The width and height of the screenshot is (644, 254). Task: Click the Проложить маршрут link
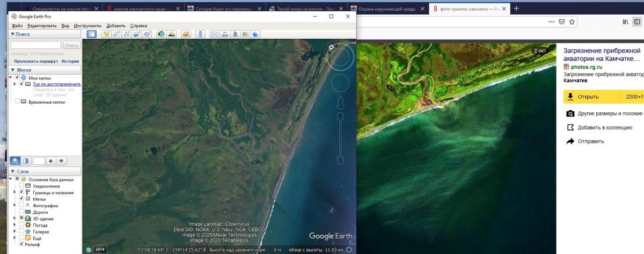(36, 61)
